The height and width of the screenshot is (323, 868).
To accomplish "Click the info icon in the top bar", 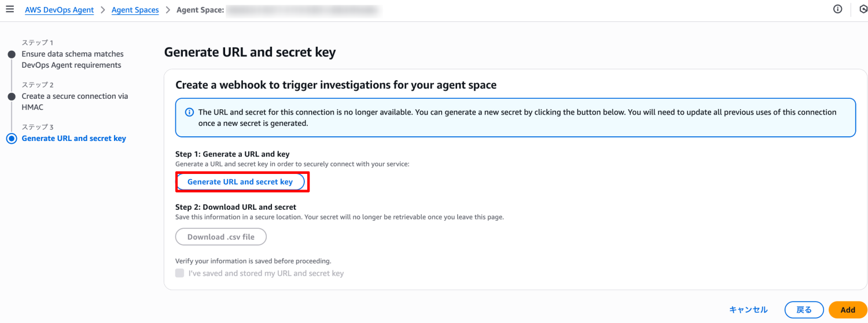I will point(837,9).
